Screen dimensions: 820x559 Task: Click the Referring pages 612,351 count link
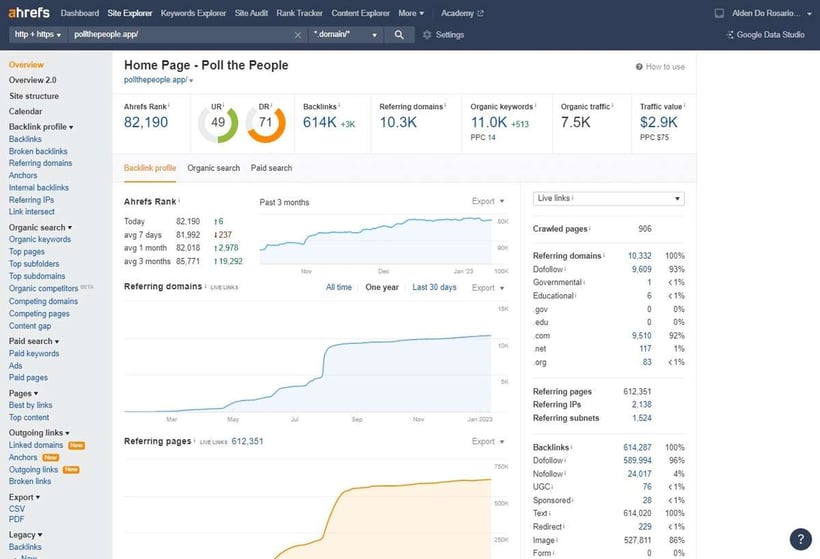click(x=247, y=441)
